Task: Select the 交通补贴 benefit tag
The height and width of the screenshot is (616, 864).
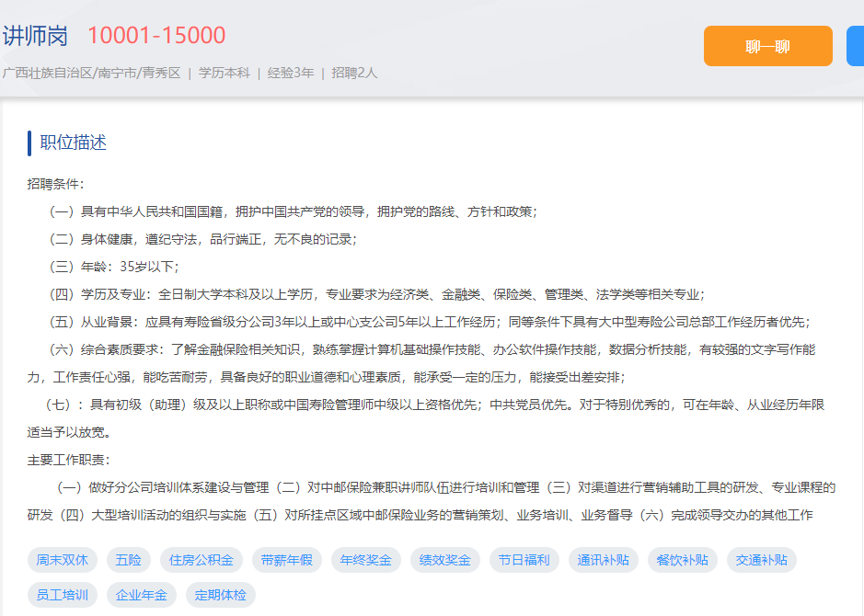Action: [x=762, y=561]
